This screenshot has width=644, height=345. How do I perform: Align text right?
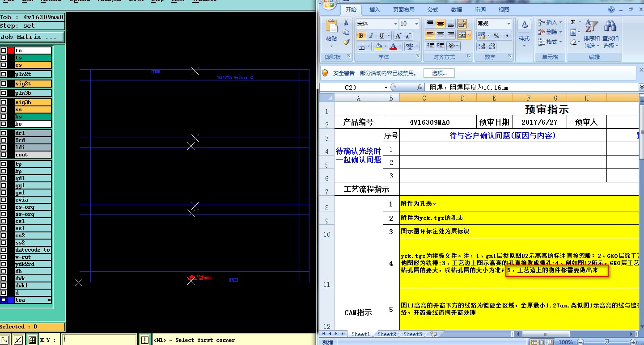pyautogui.click(x=451, y=35)
